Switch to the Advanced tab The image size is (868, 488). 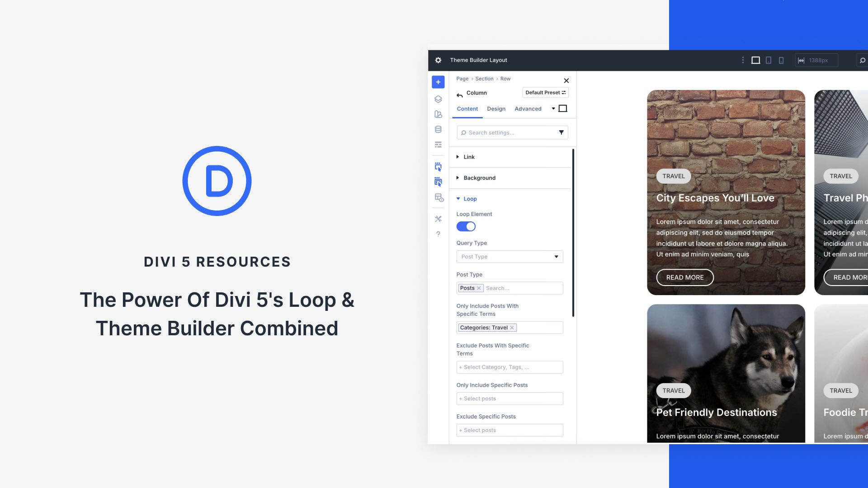(528, 108)
